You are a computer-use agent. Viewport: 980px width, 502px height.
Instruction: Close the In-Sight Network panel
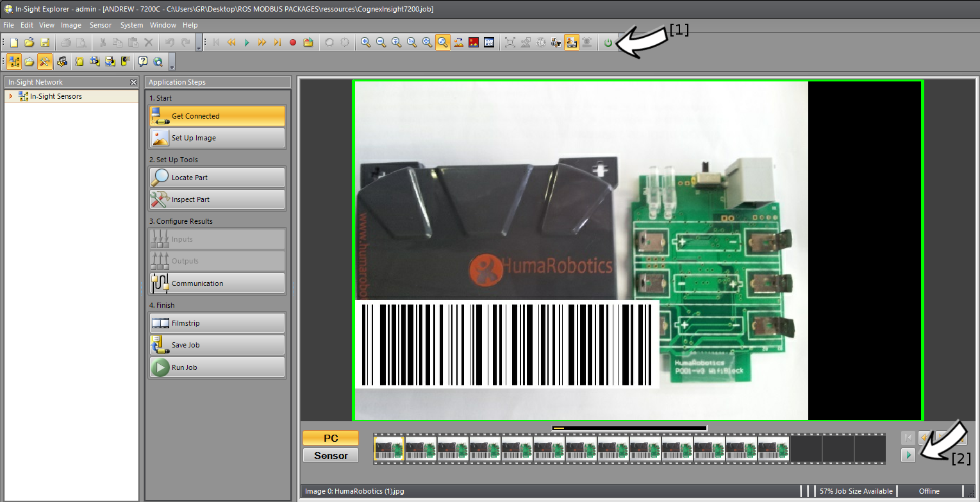(133, 82)
